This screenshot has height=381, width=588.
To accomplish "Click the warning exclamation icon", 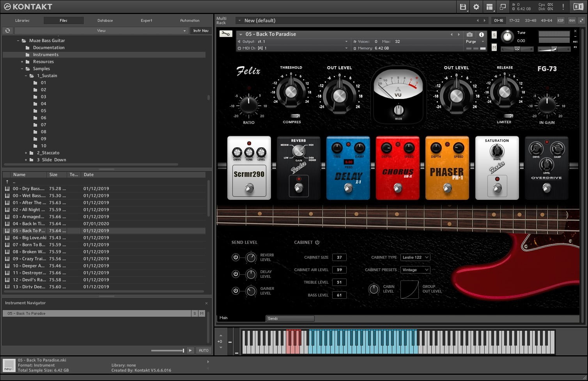I will 563,7.
